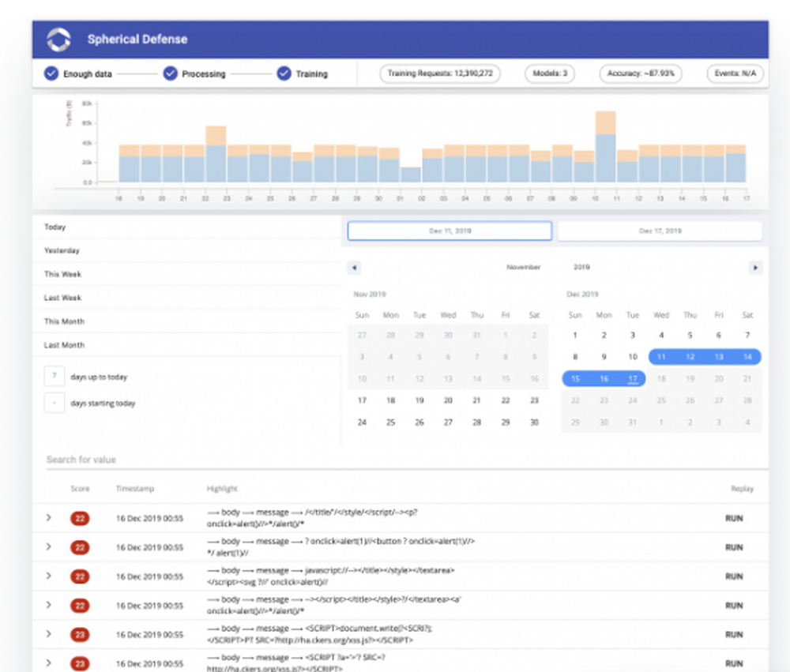The height and width of the screenshot is (672, 790).
Task: Open the Models: 3 chip
Action: [550, 73]
